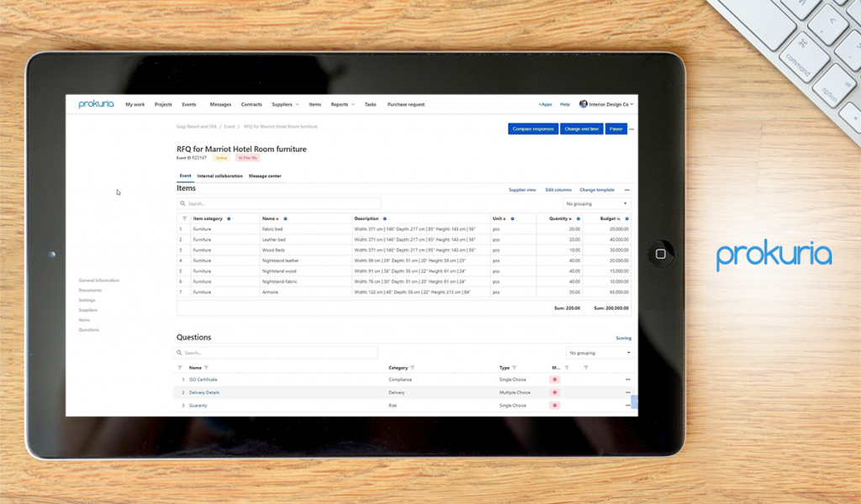Viewport: 861px width, 504px height.
Task: Toggle mandatory marker for Delivery Details
Action: (x=554, y=392)
